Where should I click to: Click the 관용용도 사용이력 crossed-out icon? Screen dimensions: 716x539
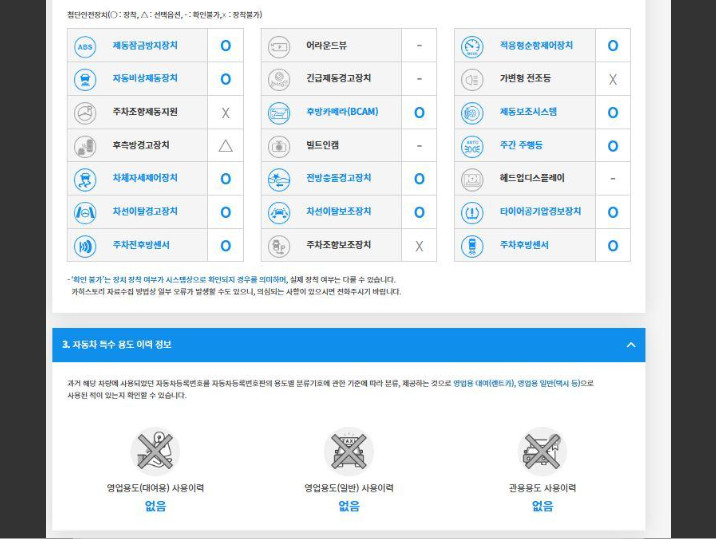click(542, 450)
